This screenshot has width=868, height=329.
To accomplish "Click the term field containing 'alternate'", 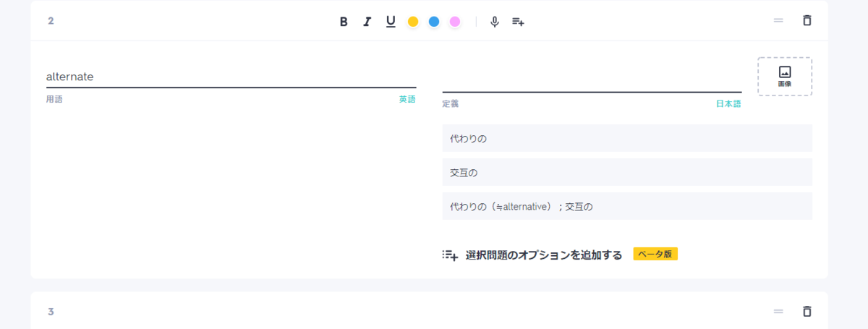I will click(x=231, y=77).
